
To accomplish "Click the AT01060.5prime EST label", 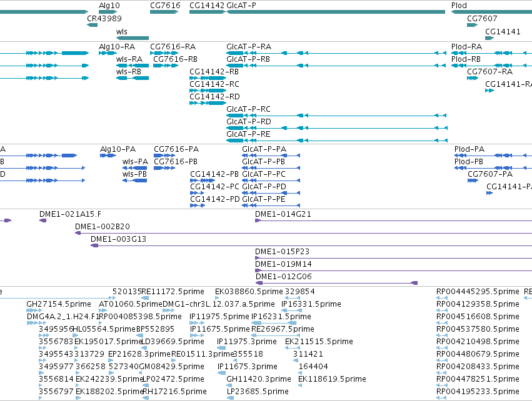I will (x=131, y=304).
